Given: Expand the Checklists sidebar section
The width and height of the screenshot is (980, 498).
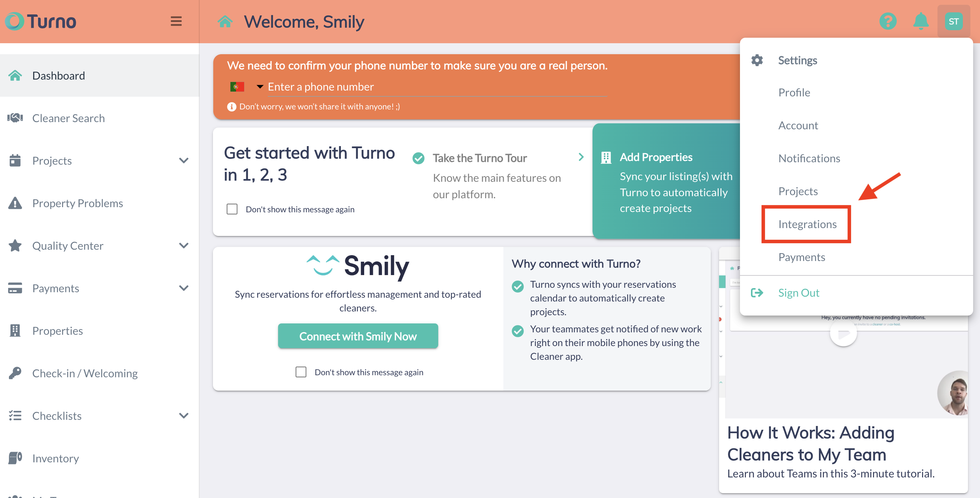Looking at the screenshot, I should [x=184, y=415].
